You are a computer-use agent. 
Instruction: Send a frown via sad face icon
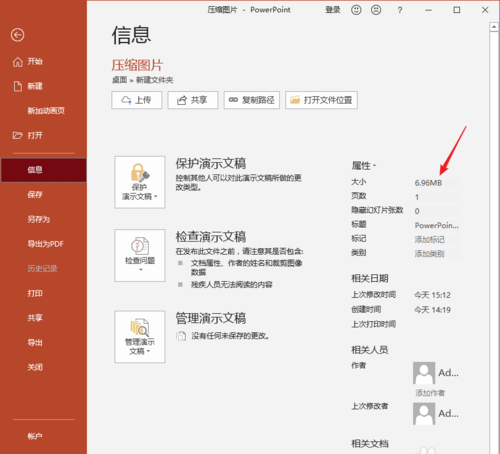pyautogui.click(x=376, y=10)
